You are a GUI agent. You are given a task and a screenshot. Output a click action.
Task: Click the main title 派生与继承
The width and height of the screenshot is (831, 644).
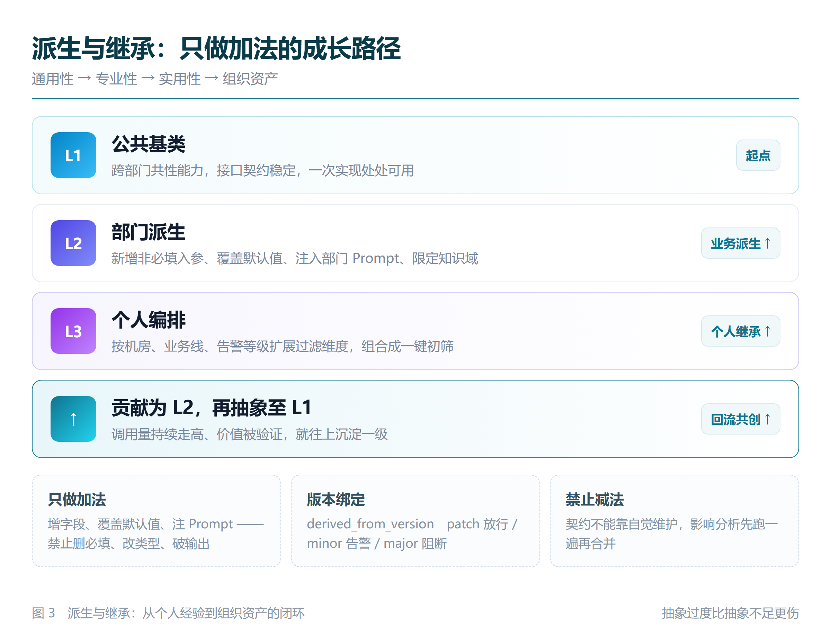click(216, 49)
